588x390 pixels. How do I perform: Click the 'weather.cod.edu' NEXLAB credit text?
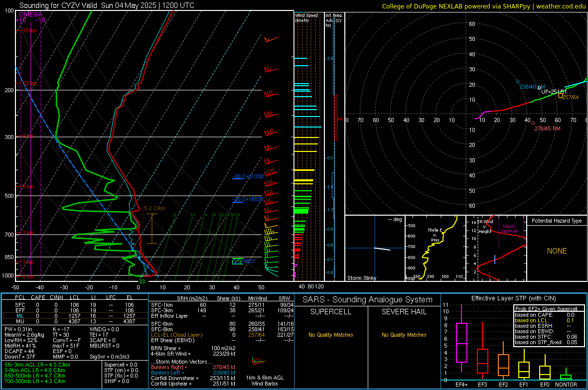[561, 6]
